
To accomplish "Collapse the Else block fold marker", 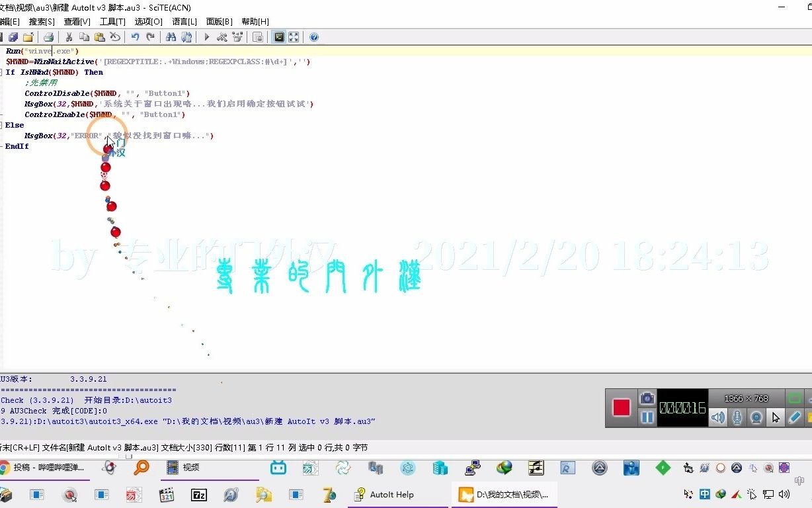I will [3, 124].
